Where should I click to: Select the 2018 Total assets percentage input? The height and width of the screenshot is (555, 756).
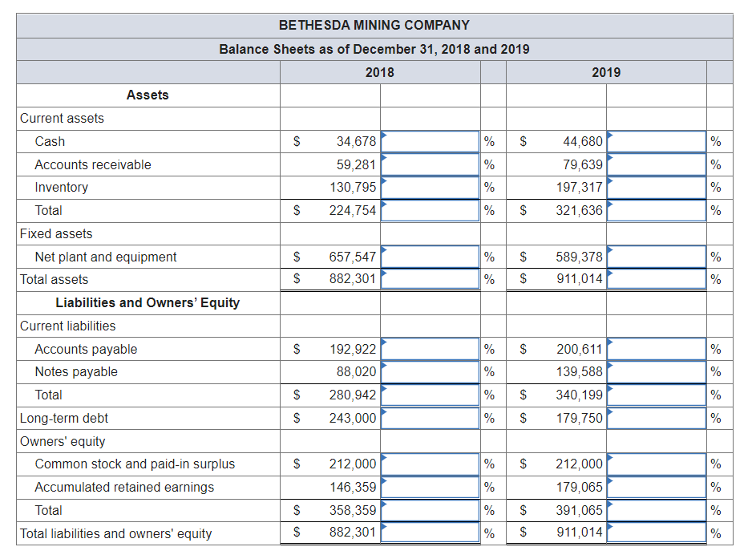[430, 279]
